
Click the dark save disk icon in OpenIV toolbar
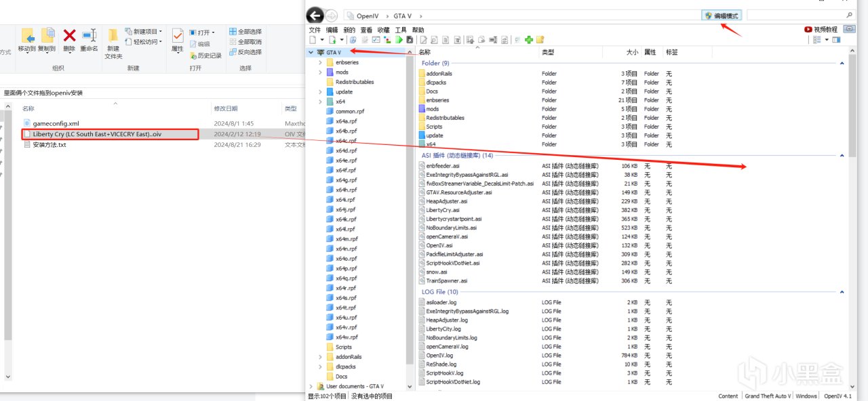[410, 40]
